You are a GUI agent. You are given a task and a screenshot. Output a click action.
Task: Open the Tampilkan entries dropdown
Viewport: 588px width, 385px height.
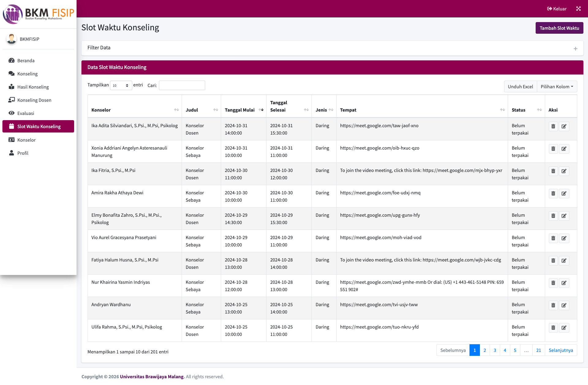121,85
